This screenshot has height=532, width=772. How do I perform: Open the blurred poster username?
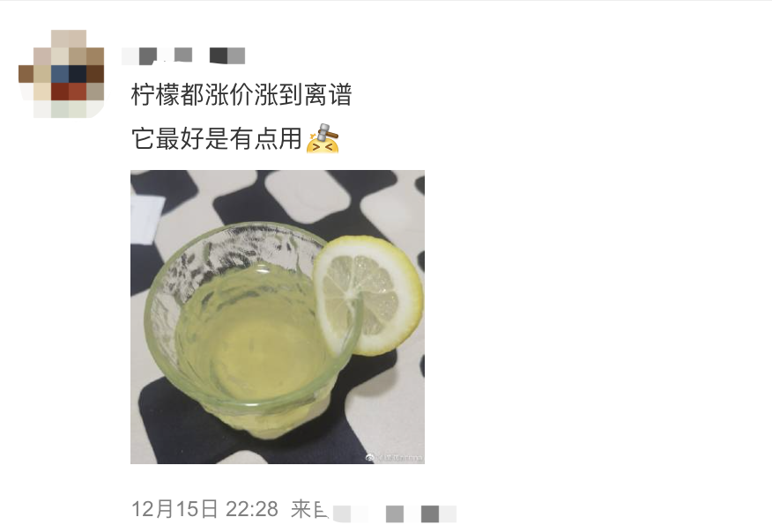pyautogui.click(x=157, y=55)
